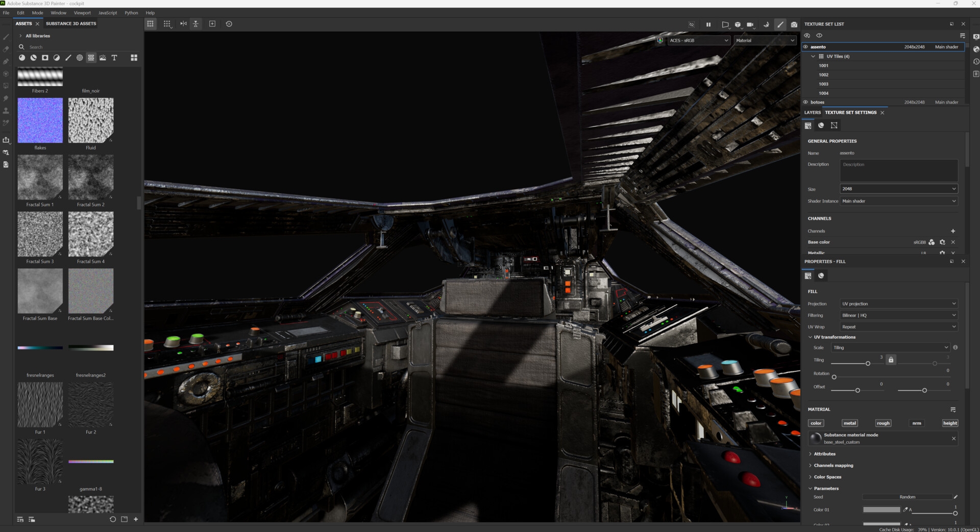Filter assets by materials sphere icon
Image resolution: width=980 pixels, height=532 pixels.
22,58
